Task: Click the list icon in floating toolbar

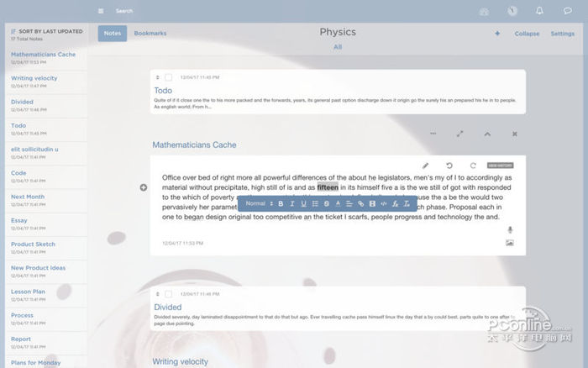Action: pos(315,203)
